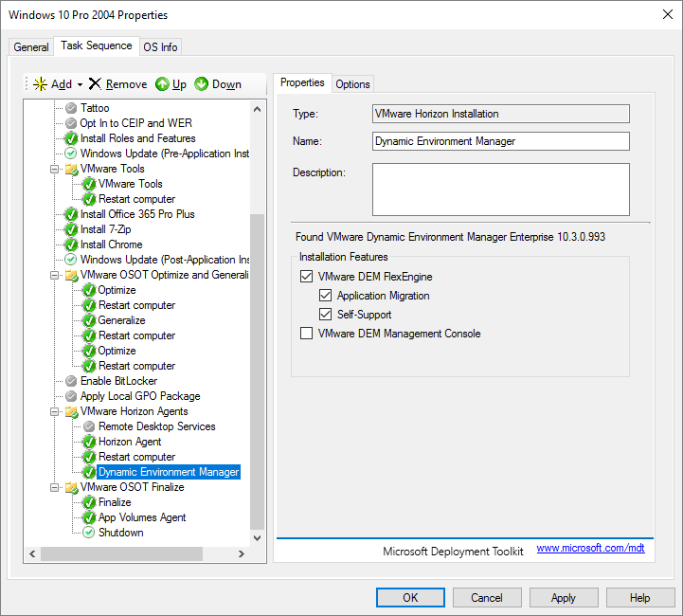Click the Add star icon in toolbar
The width and height of the screenshot is (683, 616).
40,84
